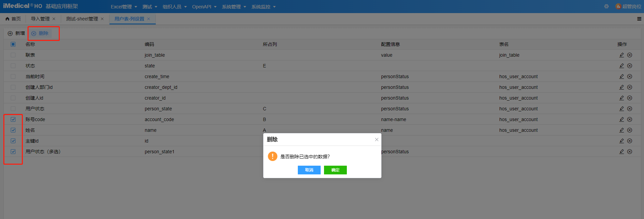Viewport: 644px width, 219px height.
Task: Switch to the 首页 tab
Action: pos(13,19)
